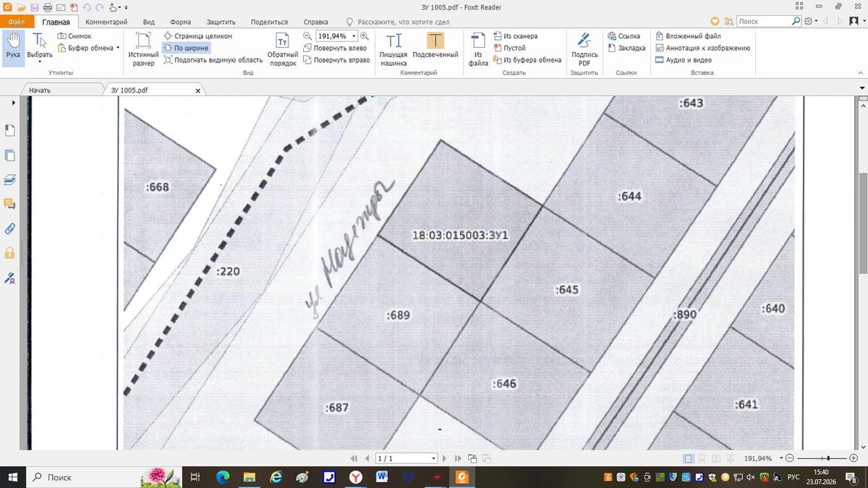The height and width of the screenshot is (488, 868).
Task: Expand the left navigation panel arrow
Action: tap(13, 103)
